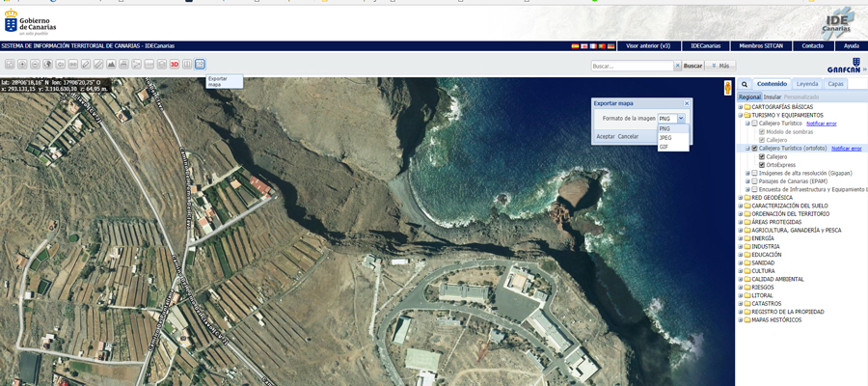Click the magnifier icon beside Contenido tab
Screen dimensions: 868x386
coord(745,84)
